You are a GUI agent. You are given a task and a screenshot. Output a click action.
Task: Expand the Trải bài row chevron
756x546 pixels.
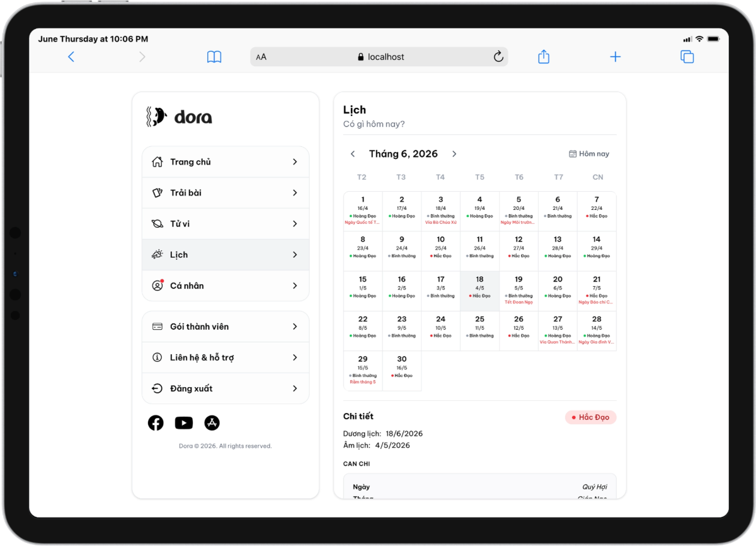[x=295, y=193]
